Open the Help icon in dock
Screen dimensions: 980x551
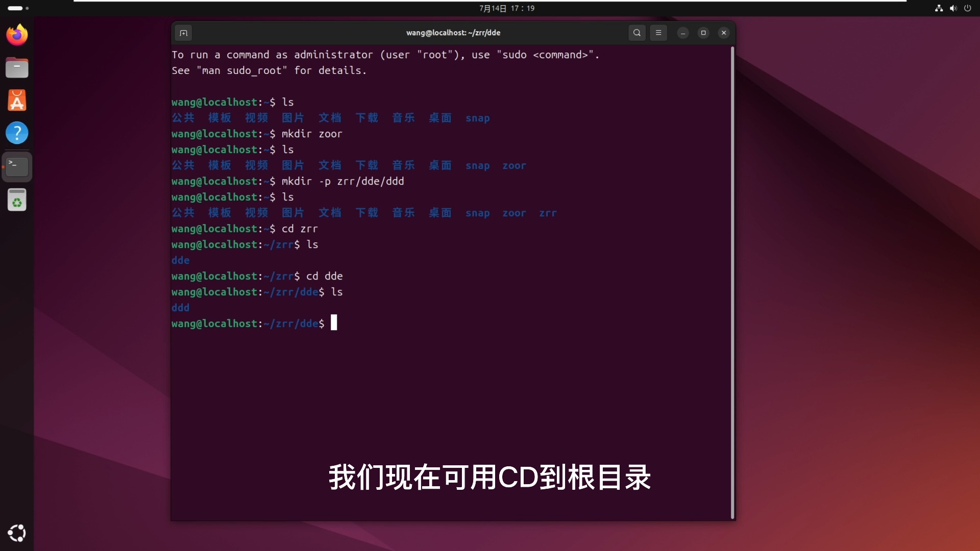click(17, 133)
